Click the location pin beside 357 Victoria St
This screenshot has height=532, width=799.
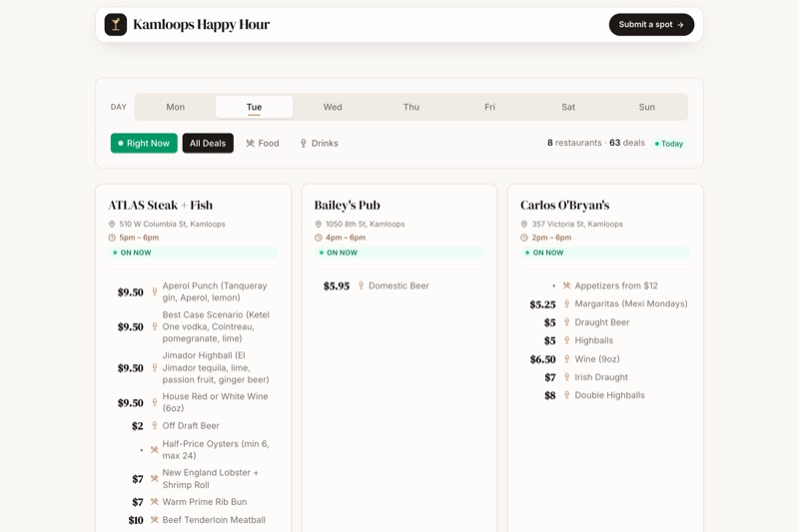coord(524,224)
